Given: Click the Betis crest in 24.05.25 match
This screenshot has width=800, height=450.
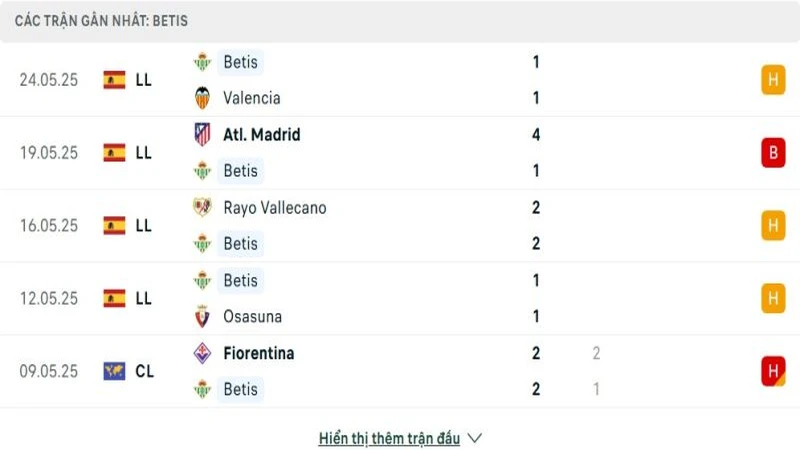Looking at the screenshot, I should pyautogui.click(x=202, y=62).
